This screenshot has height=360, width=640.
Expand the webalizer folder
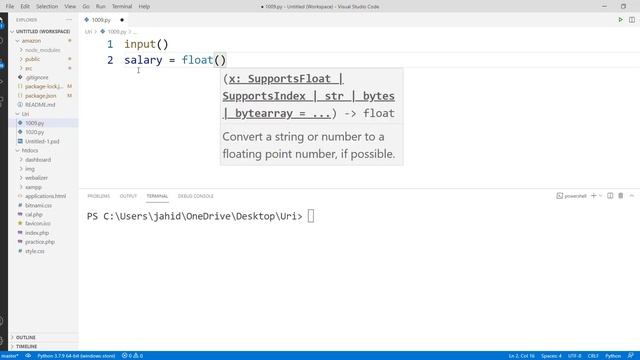(36, 178)
